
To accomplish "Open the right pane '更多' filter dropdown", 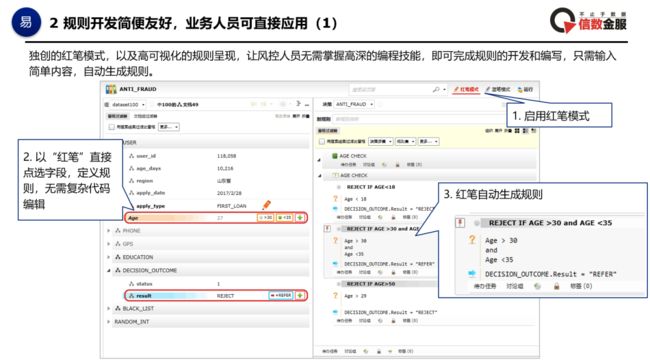I will click(x=428, y=141).
